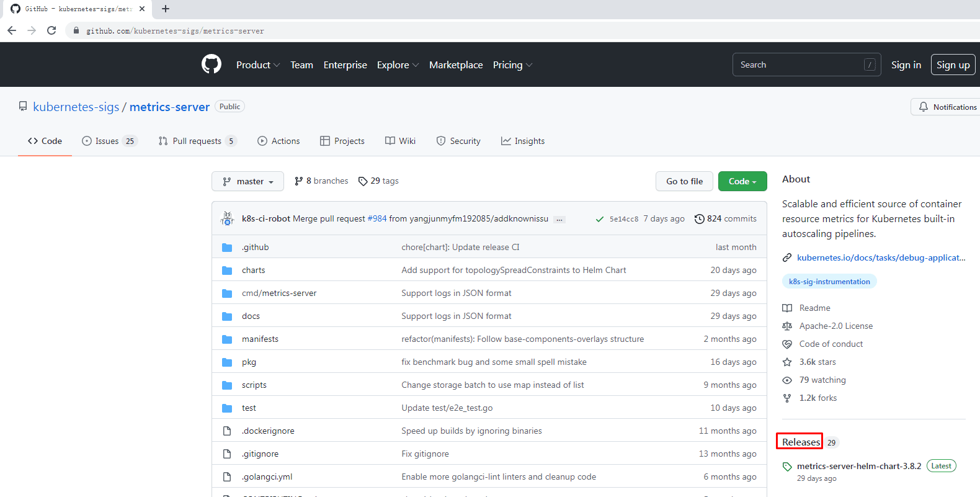This screenshot has width=980, height=497.
Task: Click the scripts folder icon
Action: point(227,385)
